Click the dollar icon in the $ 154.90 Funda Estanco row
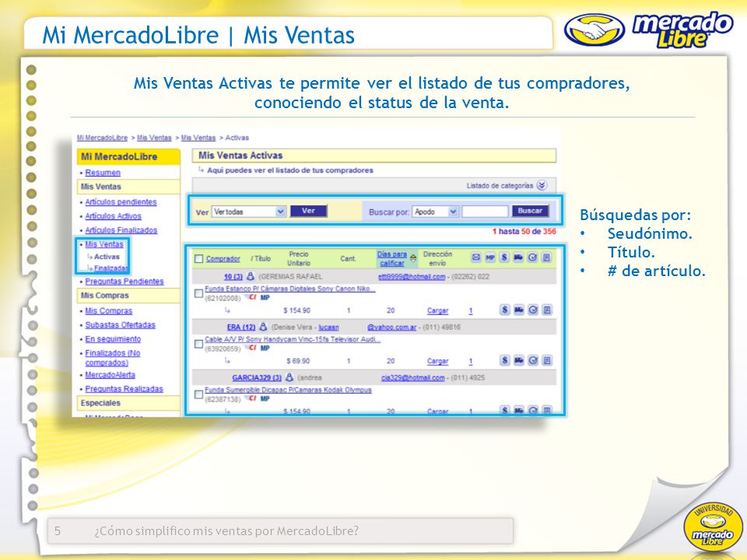Screen dimensions: 747x560 click(x=504, y=310)
